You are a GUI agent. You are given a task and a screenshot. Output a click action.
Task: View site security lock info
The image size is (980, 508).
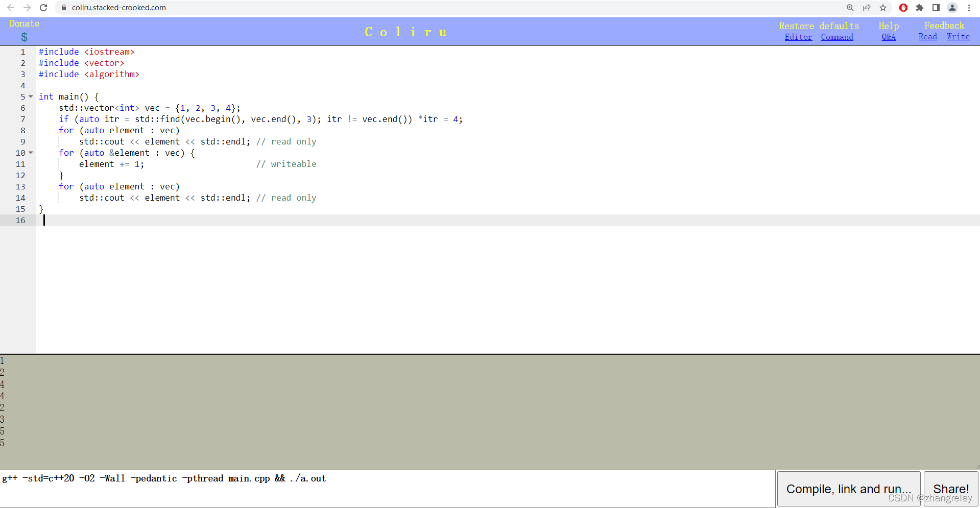pyautogui.click(x=64, y=8)
